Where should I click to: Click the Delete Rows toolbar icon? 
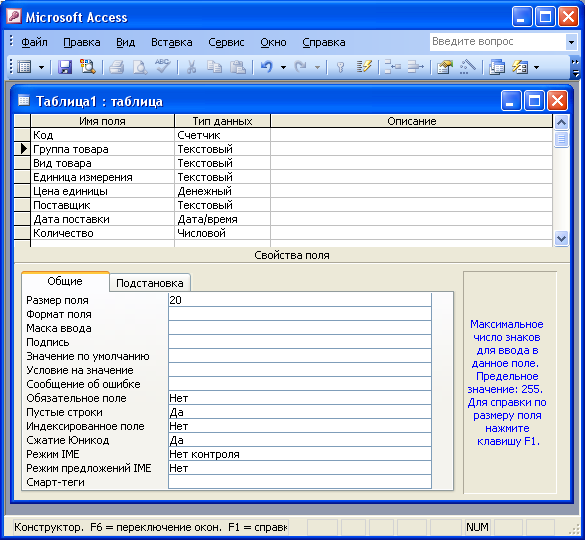click(415, 67)
